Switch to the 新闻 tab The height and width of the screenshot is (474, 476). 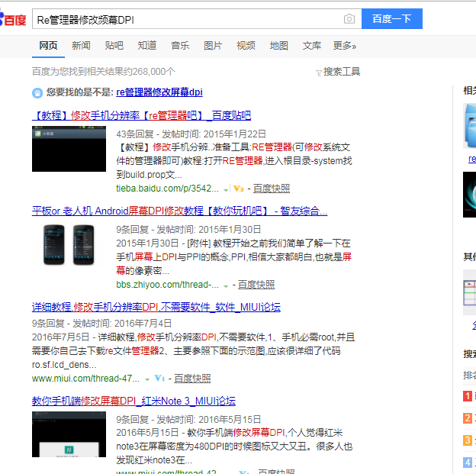click(x=81, y=46)
